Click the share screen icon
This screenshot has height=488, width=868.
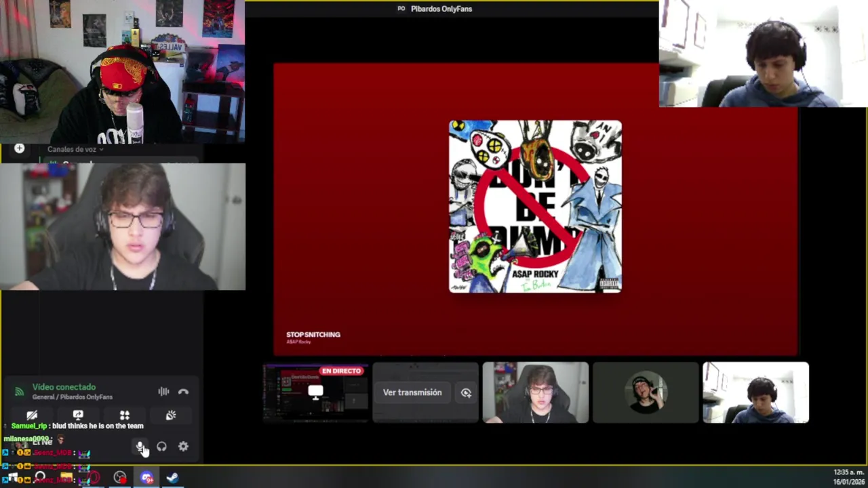point(78,415)
